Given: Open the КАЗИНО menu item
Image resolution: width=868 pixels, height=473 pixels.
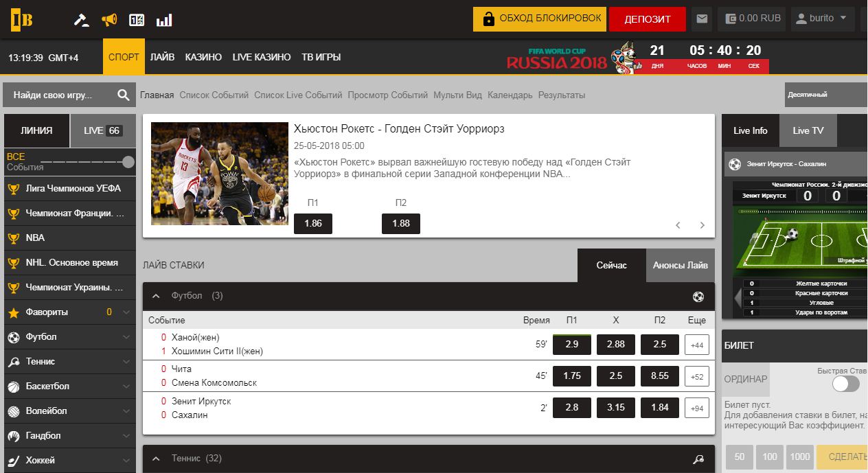Looking at the screenshot, I should coord(203,57).
